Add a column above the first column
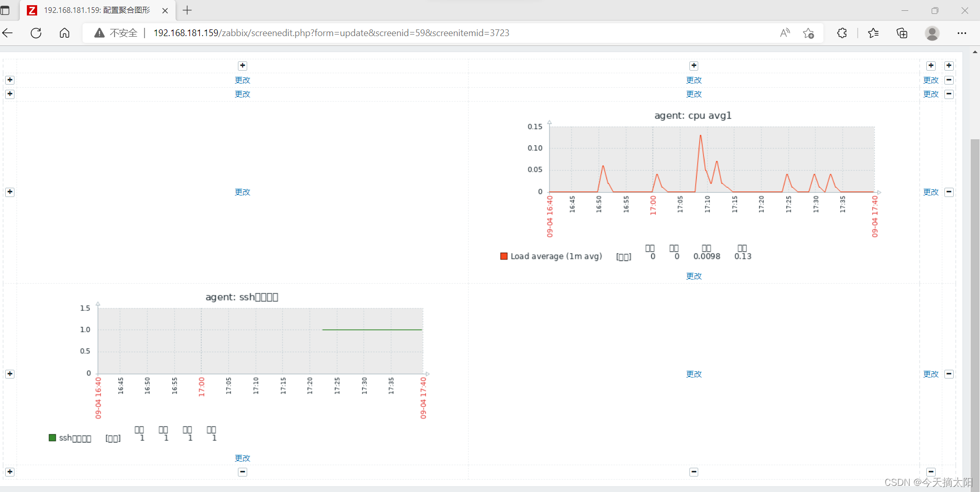 tap(243, 65)
